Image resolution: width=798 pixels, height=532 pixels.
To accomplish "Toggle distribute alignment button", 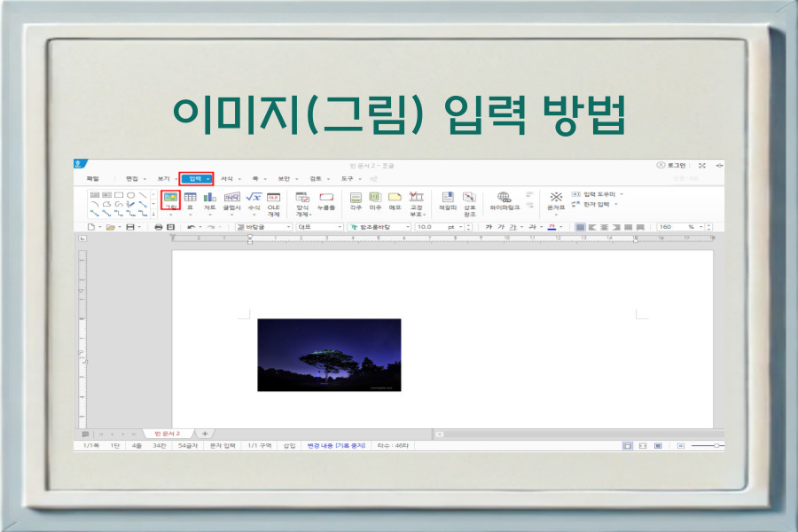I will (629, 227).
